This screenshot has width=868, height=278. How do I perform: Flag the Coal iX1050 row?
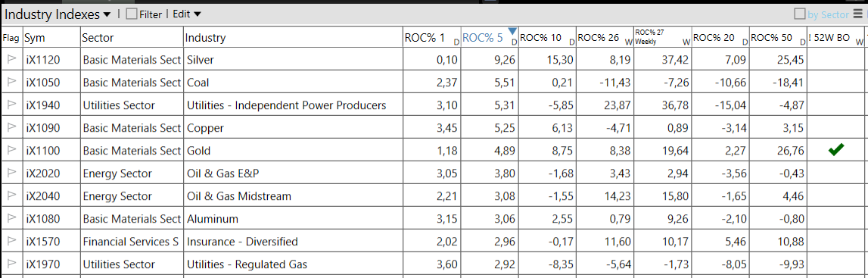(11, 83)
